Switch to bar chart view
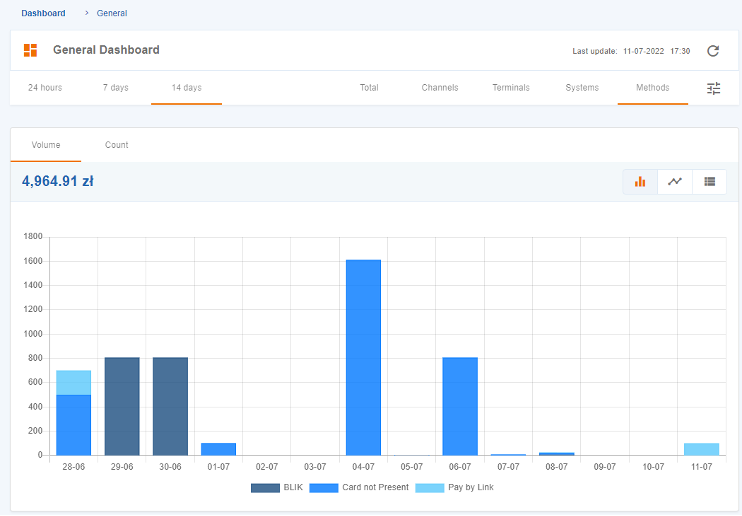 (640, 181)
